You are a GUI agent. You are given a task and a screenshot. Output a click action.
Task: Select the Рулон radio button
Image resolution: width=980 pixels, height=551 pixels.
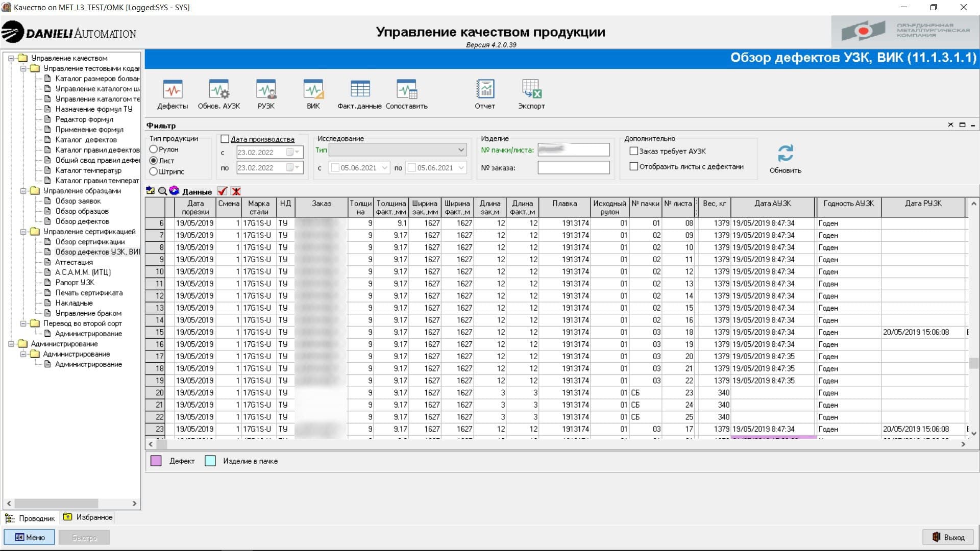tap(154, 149)
